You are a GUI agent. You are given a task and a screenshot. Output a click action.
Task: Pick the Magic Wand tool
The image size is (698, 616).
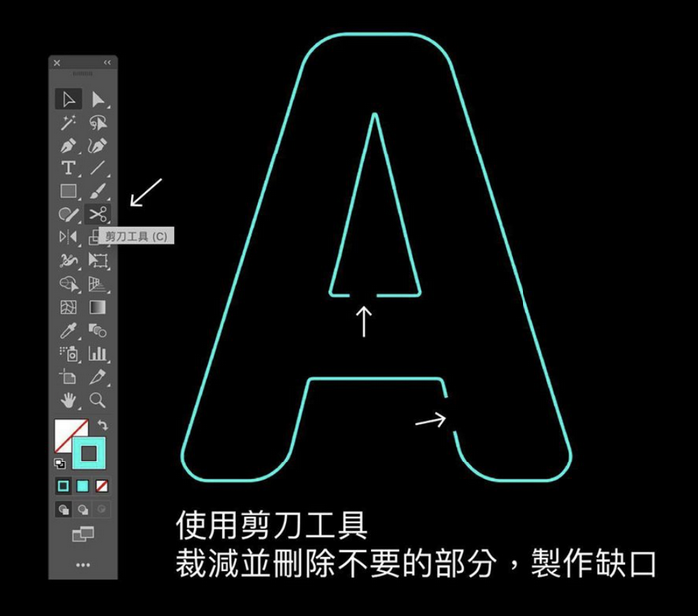pos(68,122)
